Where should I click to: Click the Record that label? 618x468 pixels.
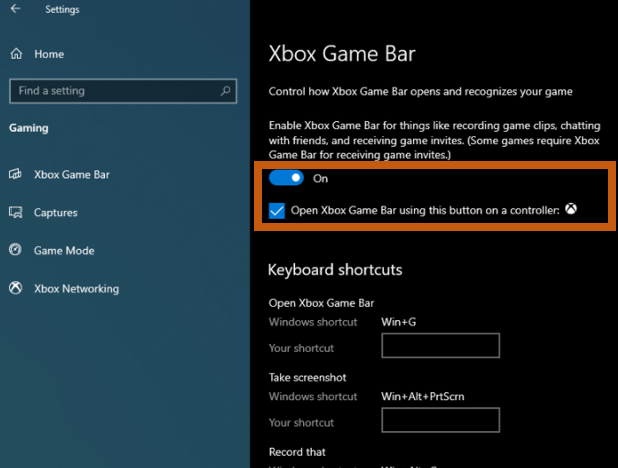click(x=297, y=452)
